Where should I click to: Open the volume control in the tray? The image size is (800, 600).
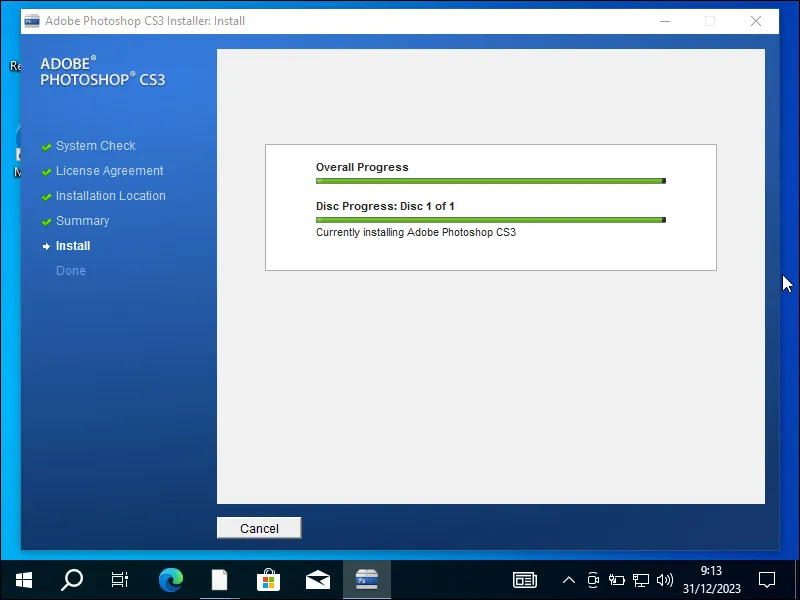pyautogui.click(x=664, y=579)
